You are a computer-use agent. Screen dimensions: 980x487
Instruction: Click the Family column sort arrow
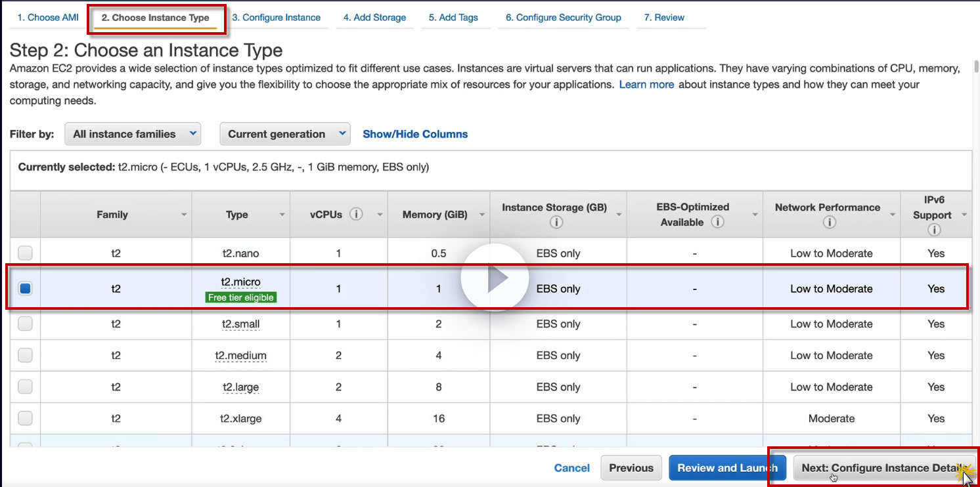click(x=184, y=215)
